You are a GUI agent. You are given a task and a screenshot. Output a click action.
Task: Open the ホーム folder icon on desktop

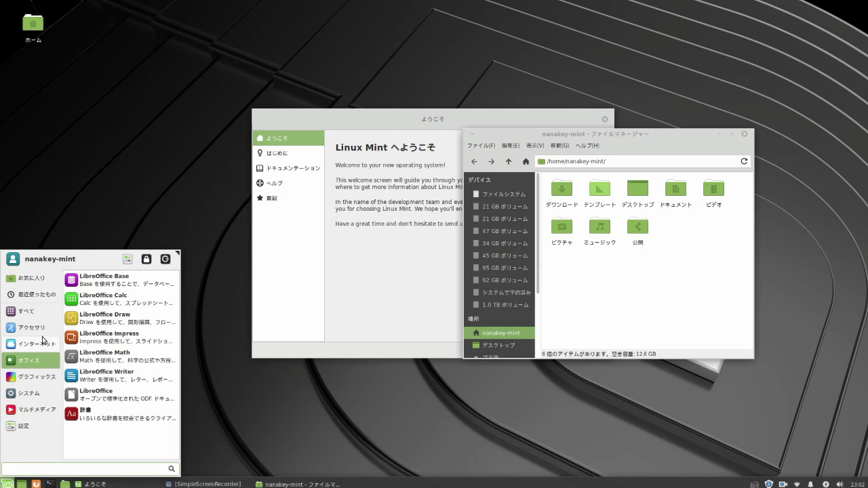tap(33, 28)
